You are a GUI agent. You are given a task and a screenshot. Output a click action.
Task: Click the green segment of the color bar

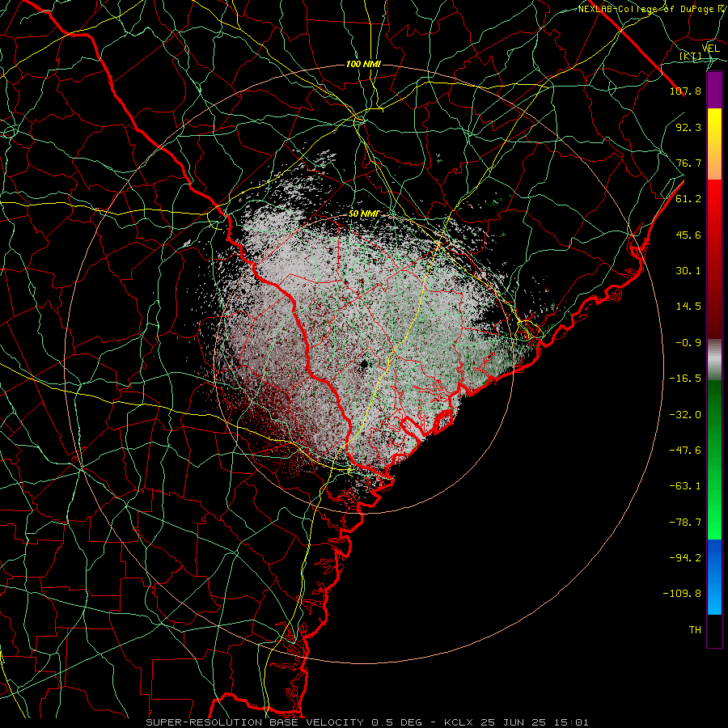[714, 459]
